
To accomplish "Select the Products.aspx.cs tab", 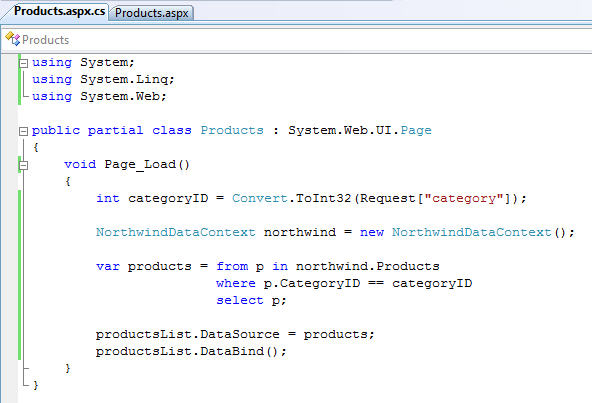I will [x=59, y=11].
